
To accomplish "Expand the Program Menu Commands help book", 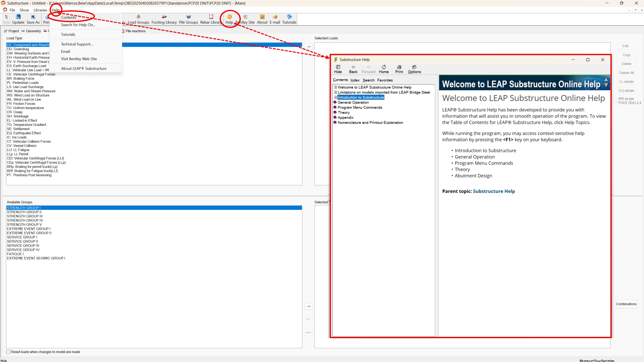I will 335,107.
